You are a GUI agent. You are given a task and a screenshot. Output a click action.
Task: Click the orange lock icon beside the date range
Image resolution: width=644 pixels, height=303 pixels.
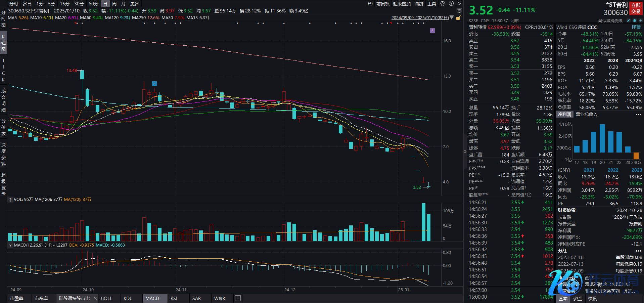tap(458, 18)
